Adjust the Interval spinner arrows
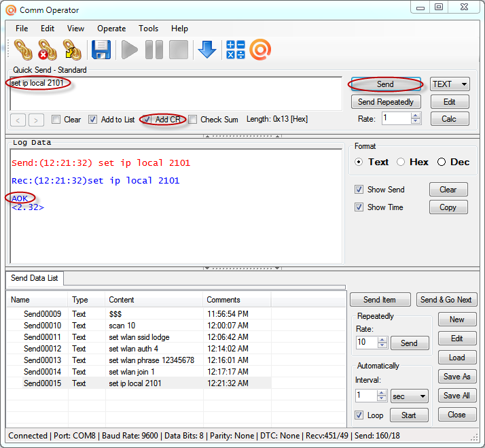 [382, 396]
